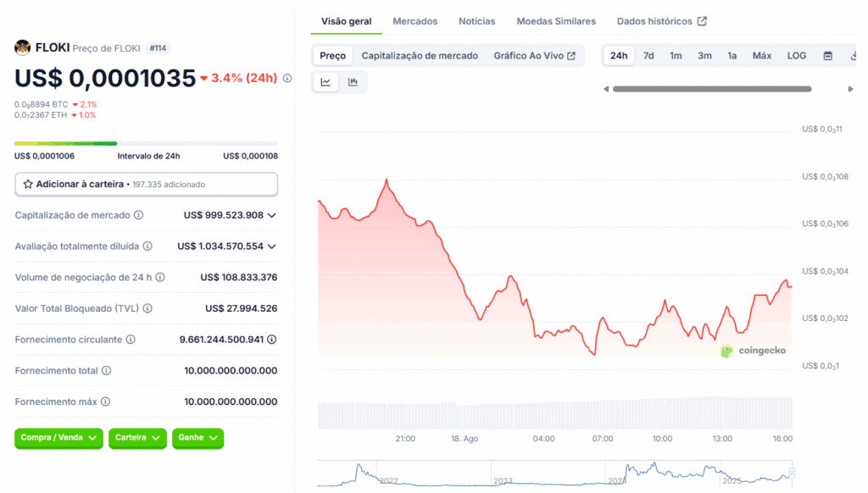
Task: Click volume value US$ 108.833.376
Action: pyautogui.click(x=238, y=277)
